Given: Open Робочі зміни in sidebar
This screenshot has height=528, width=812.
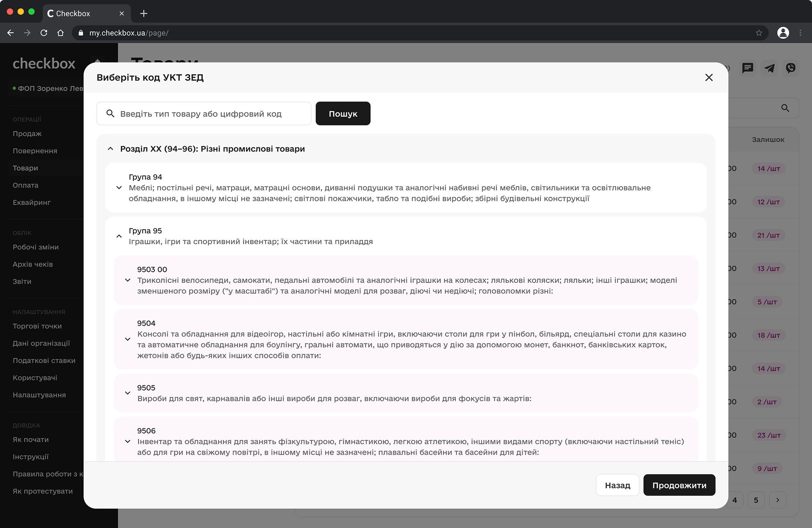Looking at the screenshot, I should point(36,247).
